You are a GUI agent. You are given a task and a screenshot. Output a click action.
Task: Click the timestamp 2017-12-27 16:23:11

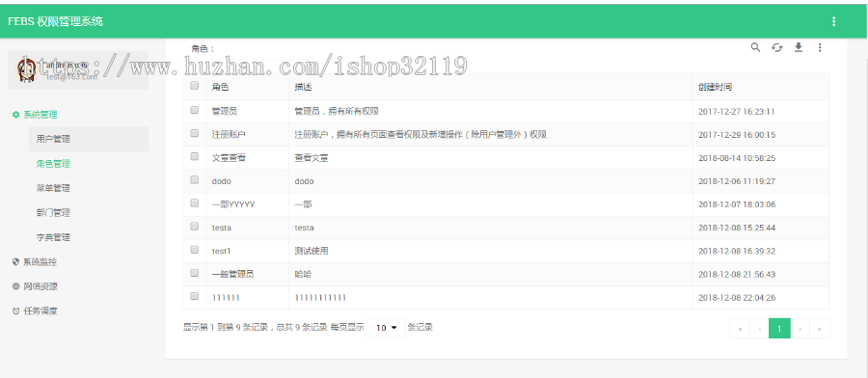pyautogui.click(x=737, y=111)
